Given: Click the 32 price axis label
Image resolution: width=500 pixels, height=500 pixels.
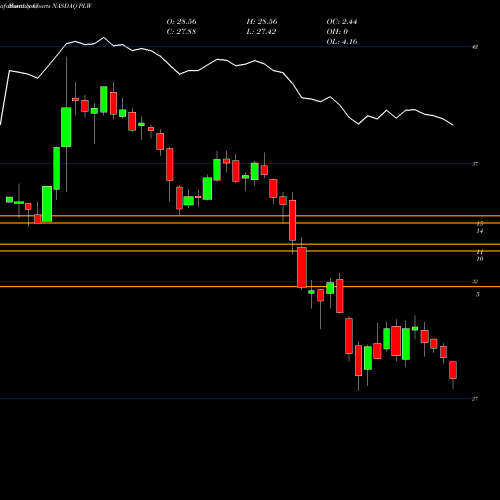Looking at the screenshot, I should tap(475, 282).
